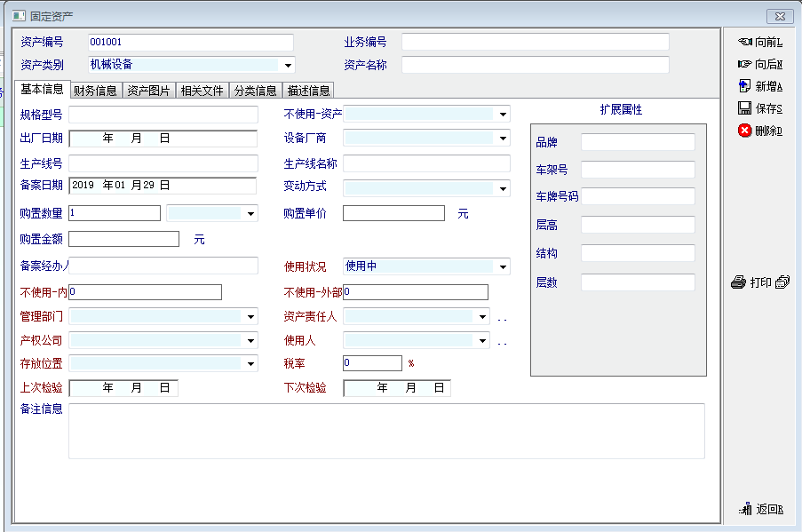Open the 使用状况 dropdown list

(504, 266)
